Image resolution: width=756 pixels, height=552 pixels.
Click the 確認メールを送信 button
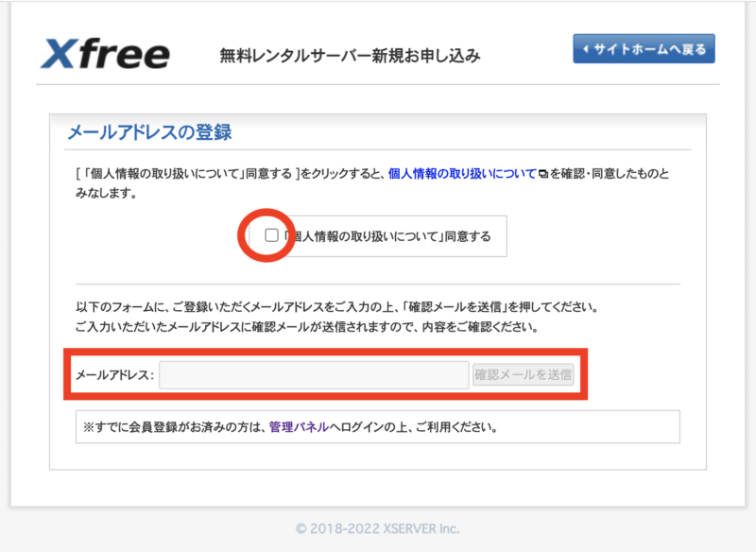[x=524, y=374]
